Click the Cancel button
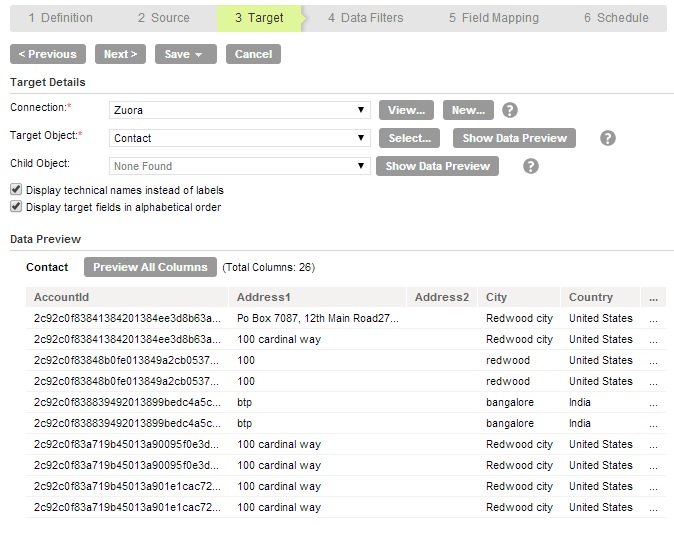This screenshot has width=674, height=537. pyautogui.click(x=253, y=54)
